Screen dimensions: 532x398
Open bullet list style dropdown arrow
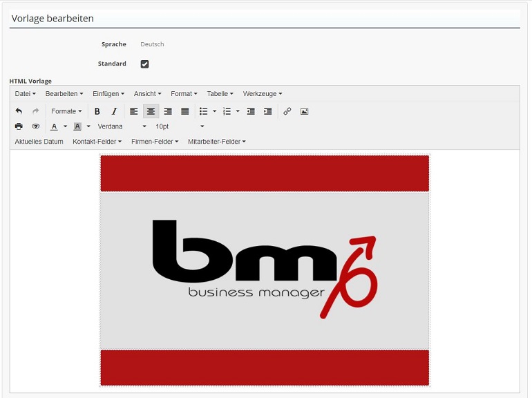coord(214,111)
